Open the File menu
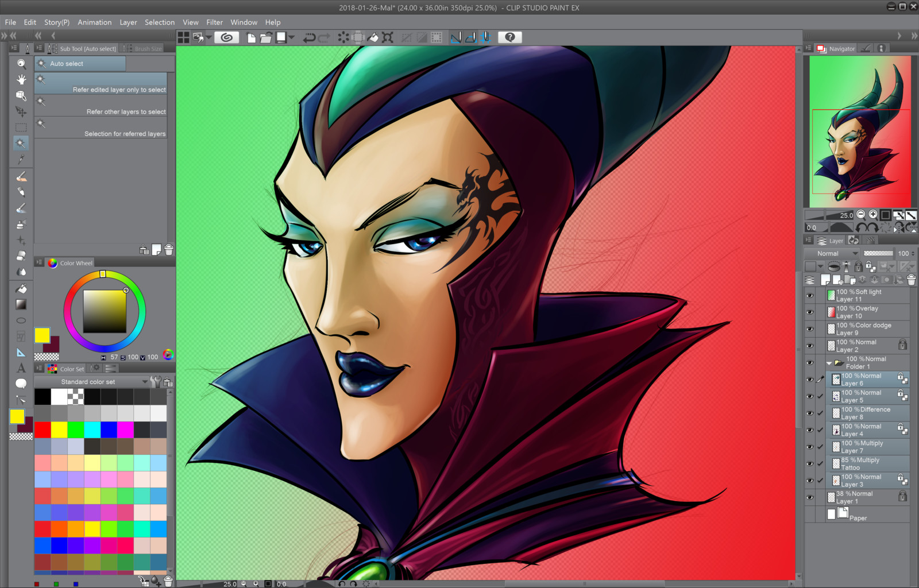Screen dimensions: 919x588 10,22
